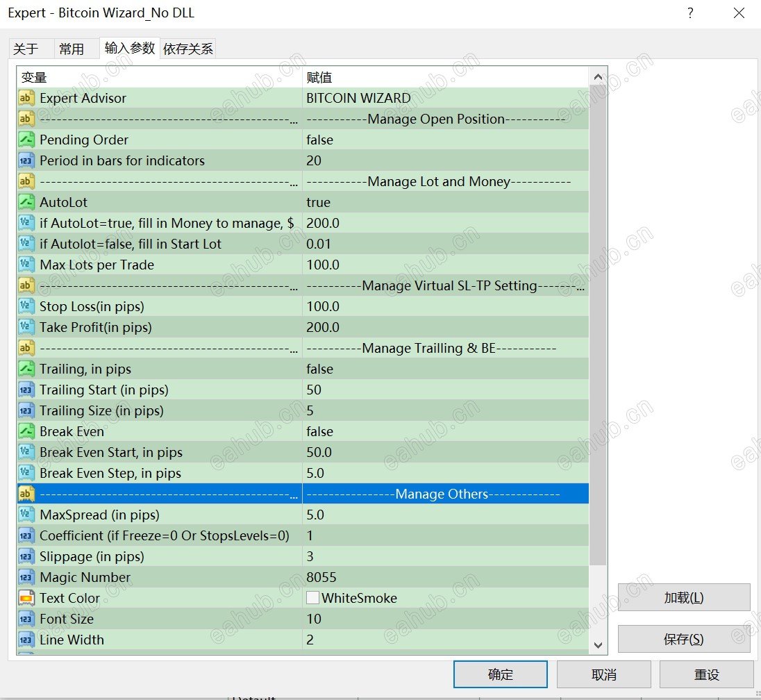The image size is (761, 700).
Task: Click the double icon beside MaxSpread (in pips)
Action: [x=26, y=515]
